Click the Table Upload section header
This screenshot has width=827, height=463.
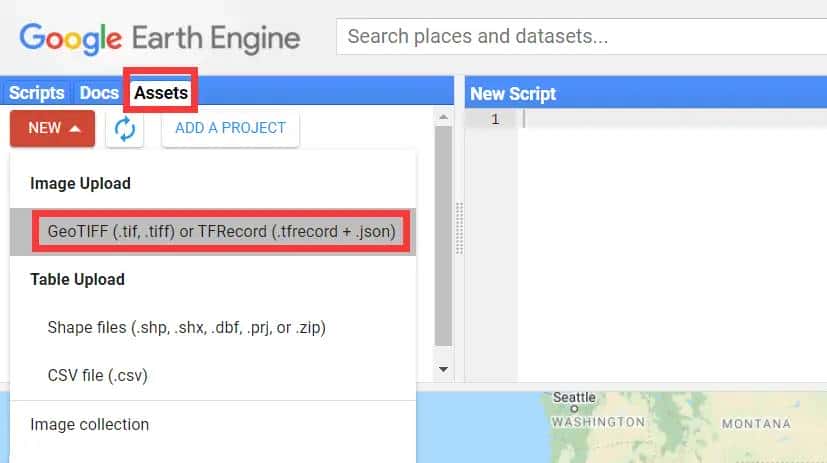[x=78, y=279]
